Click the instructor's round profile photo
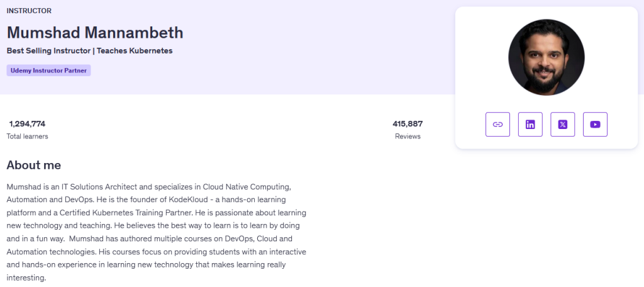This screenshot has height=287, width=644. click(x=546, y=57)
